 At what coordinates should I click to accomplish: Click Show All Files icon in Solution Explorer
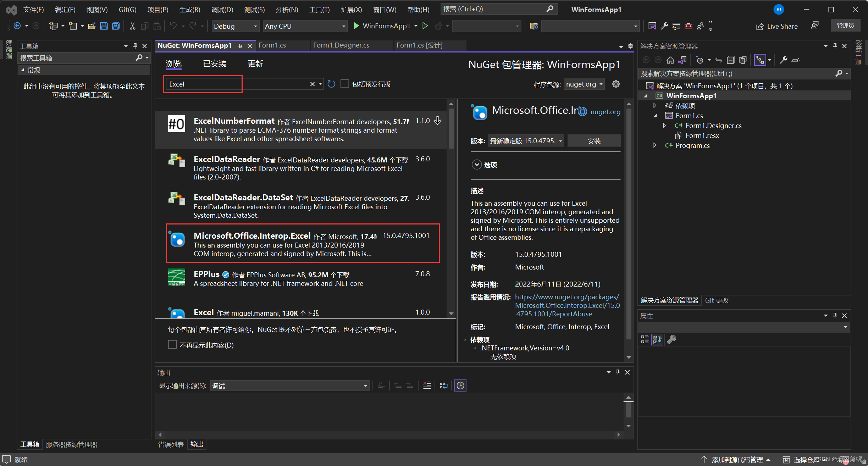(x=743, y=60)
